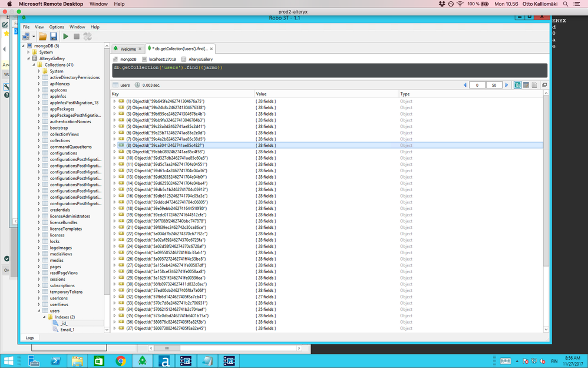Collapse the mongoDB (5) connection node
This screenshot has width=588, height=368.
tap(23, 46)
